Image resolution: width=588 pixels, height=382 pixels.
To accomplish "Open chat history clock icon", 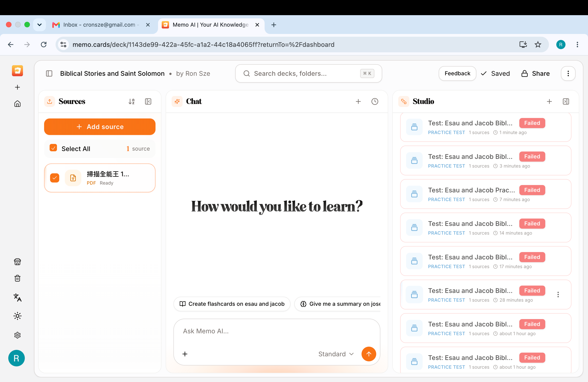I will pos(375,101).
